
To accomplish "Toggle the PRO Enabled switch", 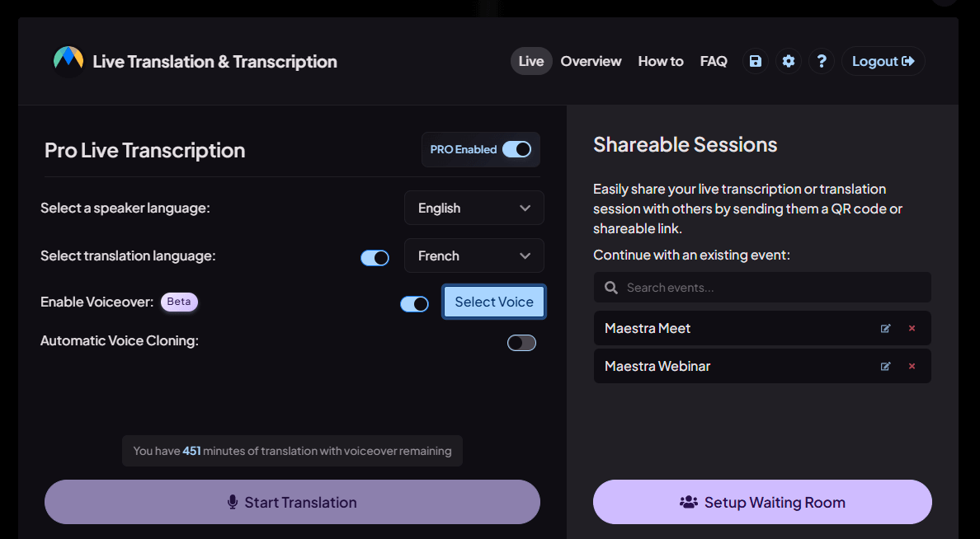I will coord(517,149).
